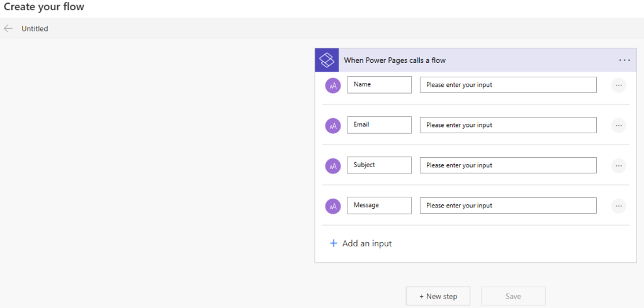
Task: Click the Message input value field
Action: tap(507, 206)
